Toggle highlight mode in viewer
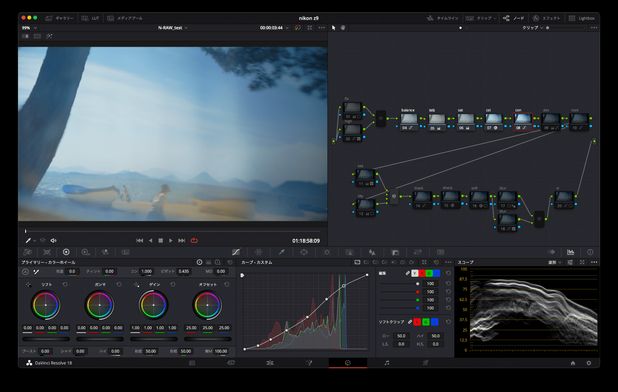This screenshot has width=618, height=392. pos(49,36)
